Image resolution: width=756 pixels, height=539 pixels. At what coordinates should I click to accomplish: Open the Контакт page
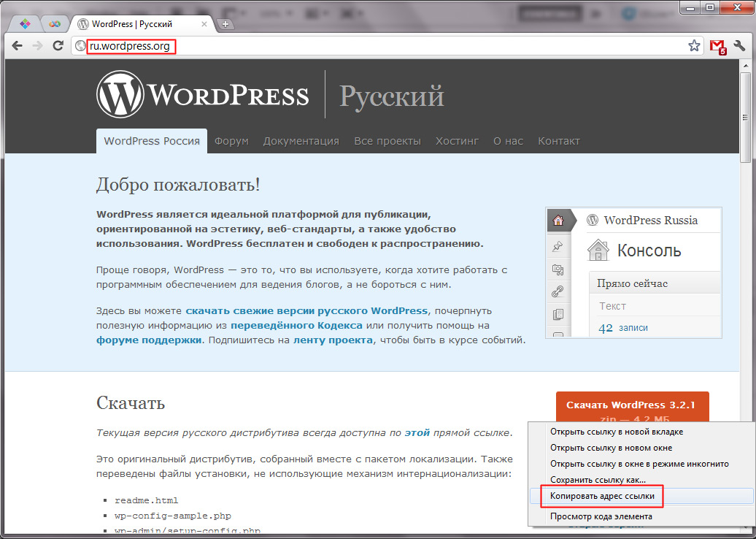pyautogui.click(x=559, y=142)
